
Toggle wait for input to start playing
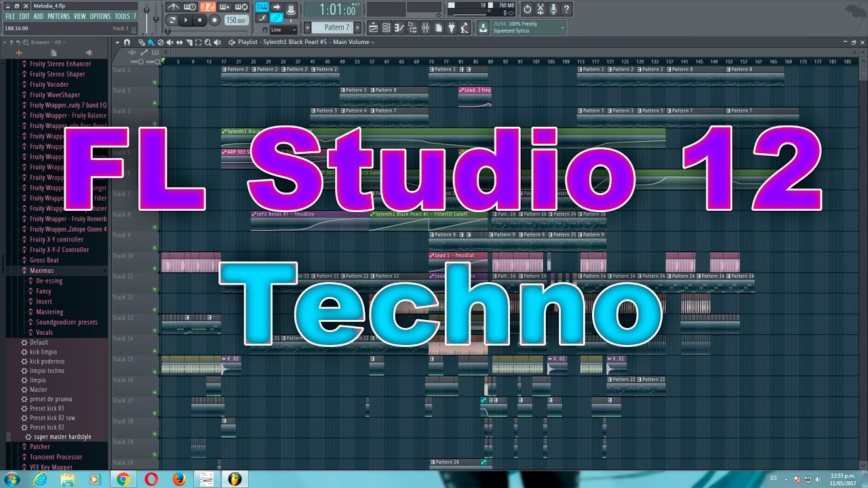tap(190, 7)
